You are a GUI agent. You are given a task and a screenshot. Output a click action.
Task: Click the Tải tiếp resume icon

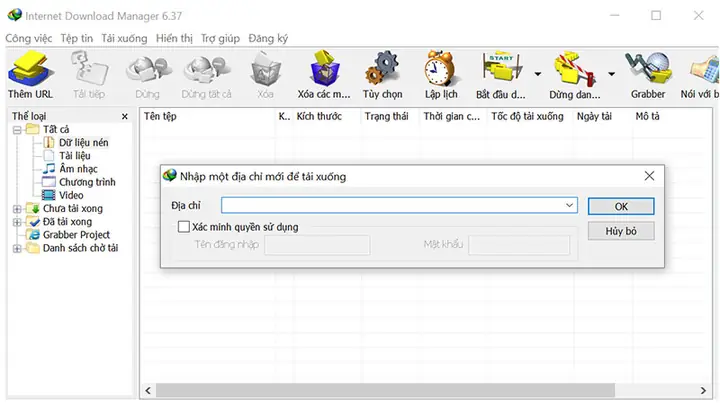(x=89, y=69)
